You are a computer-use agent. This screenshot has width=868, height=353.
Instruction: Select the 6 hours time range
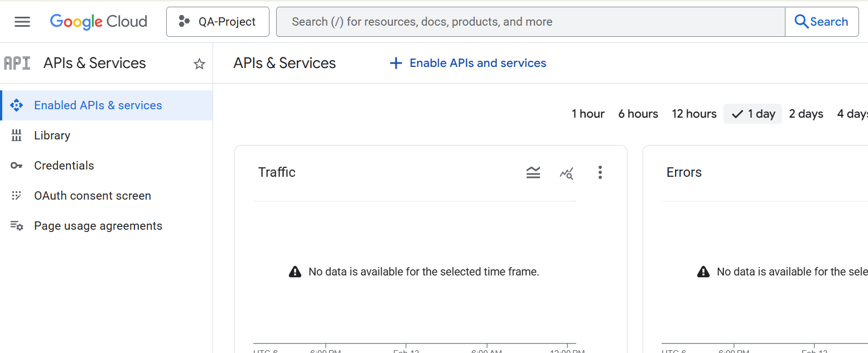[x=638, y=114]
